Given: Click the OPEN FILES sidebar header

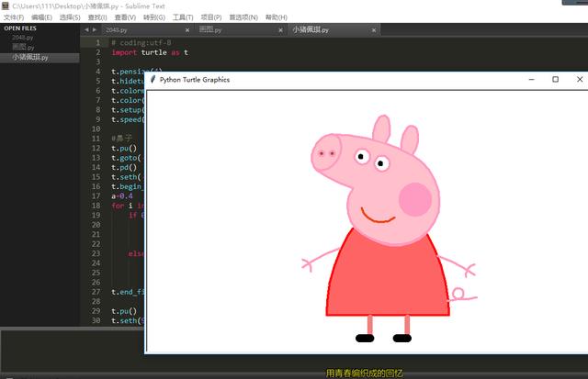Looking at the screenshot, I should coord(20,28).
